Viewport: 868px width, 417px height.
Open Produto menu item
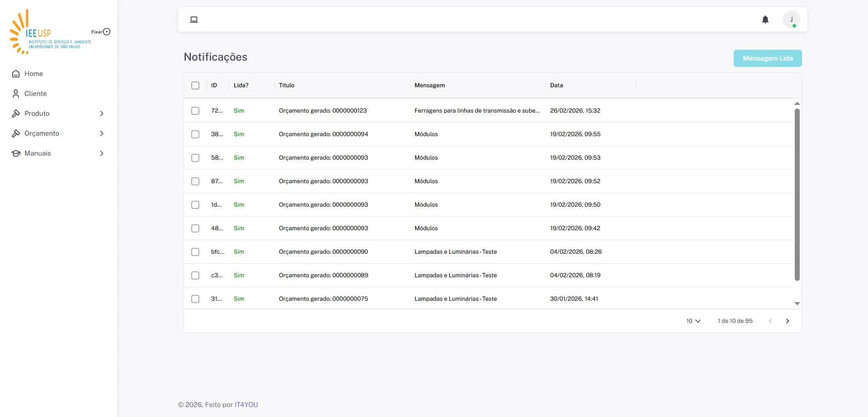59,114
